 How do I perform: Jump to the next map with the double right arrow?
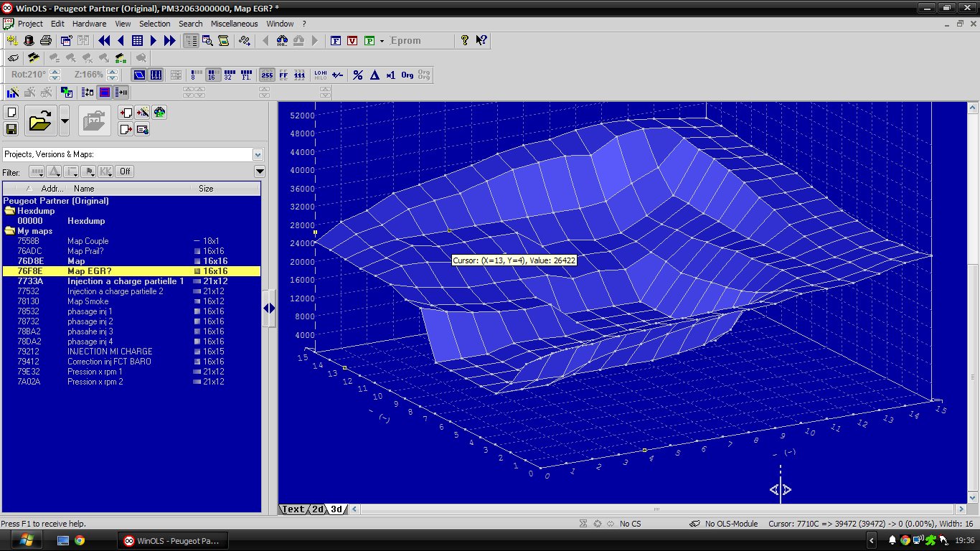(x=169, y=41)
